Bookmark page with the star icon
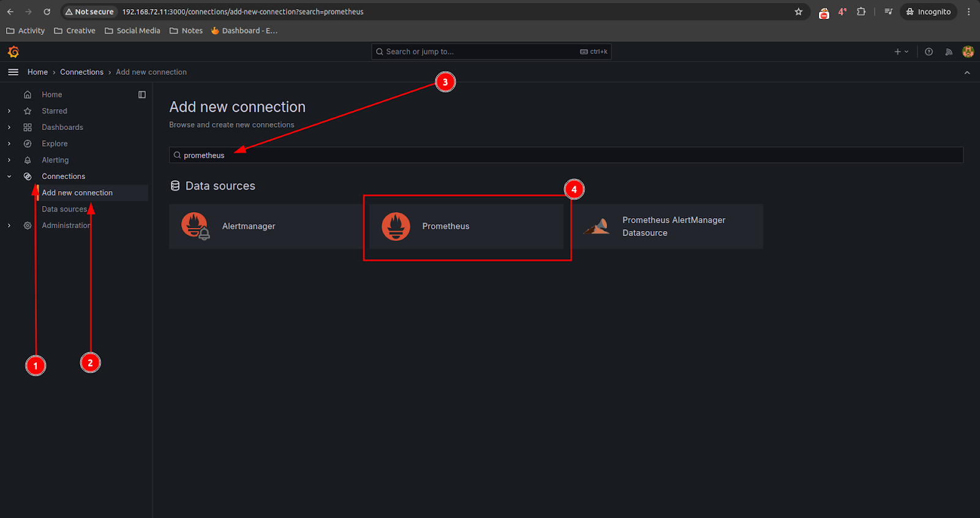This screenshot has width=980, height=518. tap(799, 12)
